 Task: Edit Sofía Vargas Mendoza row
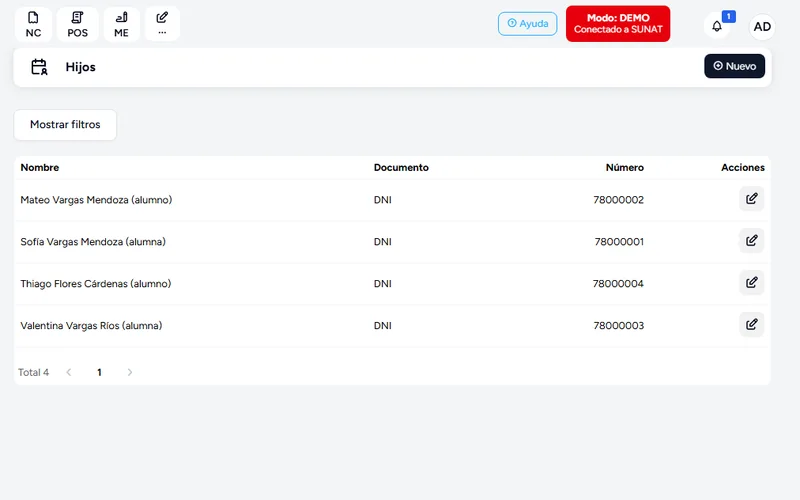752,240
